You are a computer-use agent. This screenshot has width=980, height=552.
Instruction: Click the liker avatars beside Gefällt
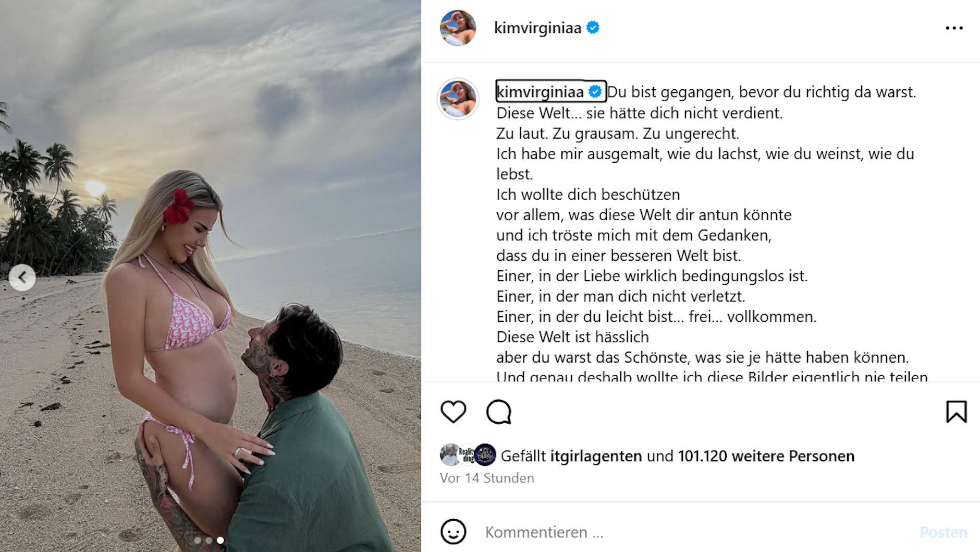click(x=468, y=455)
